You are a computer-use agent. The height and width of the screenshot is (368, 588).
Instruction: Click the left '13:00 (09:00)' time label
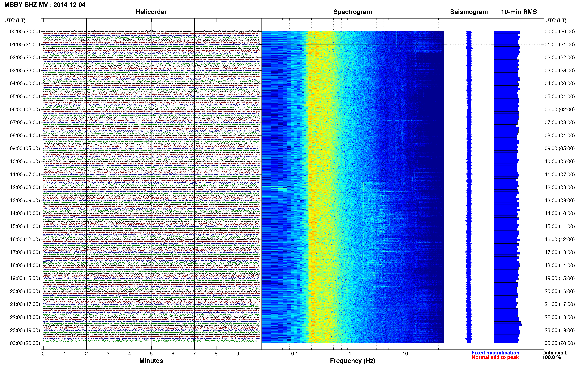(x=25, y=200)
